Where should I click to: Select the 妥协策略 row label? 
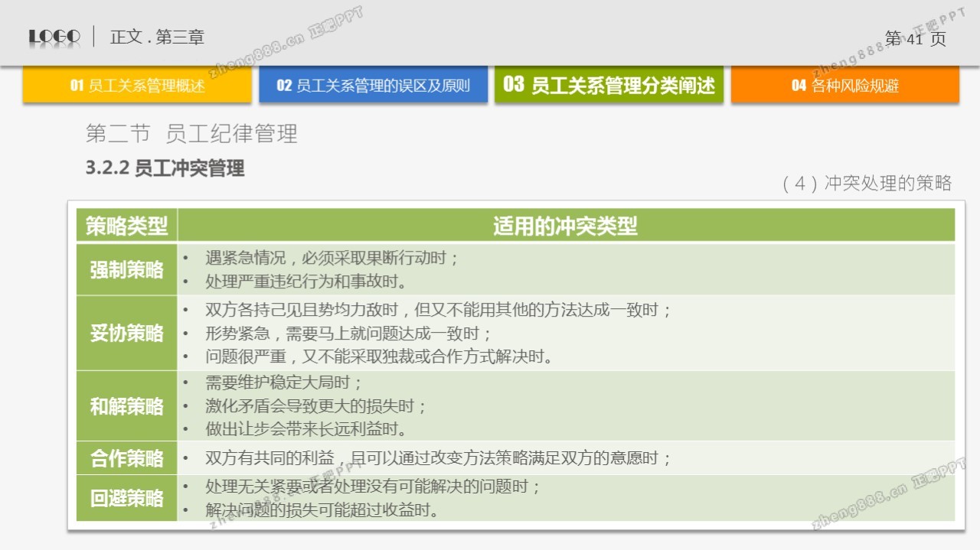127,334
